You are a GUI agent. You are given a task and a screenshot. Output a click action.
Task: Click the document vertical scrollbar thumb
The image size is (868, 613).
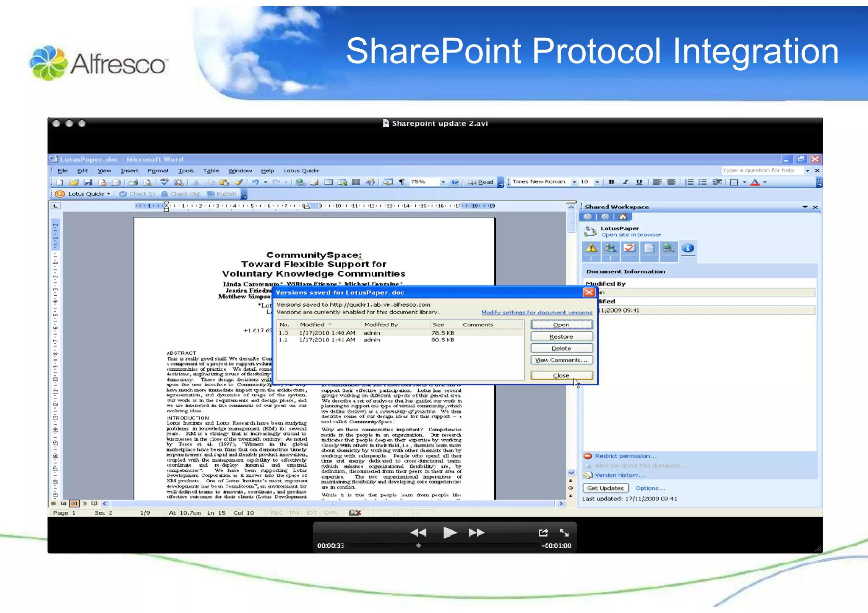click(571, 222)
